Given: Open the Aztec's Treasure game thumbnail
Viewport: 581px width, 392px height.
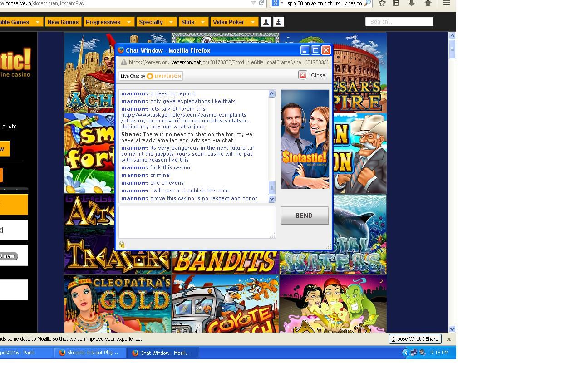Looking at the screenshot, I should click(89, 234).
